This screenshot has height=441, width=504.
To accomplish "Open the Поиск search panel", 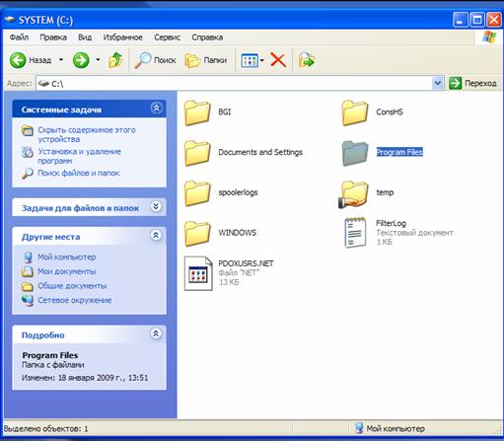I will tap(155, 60).
